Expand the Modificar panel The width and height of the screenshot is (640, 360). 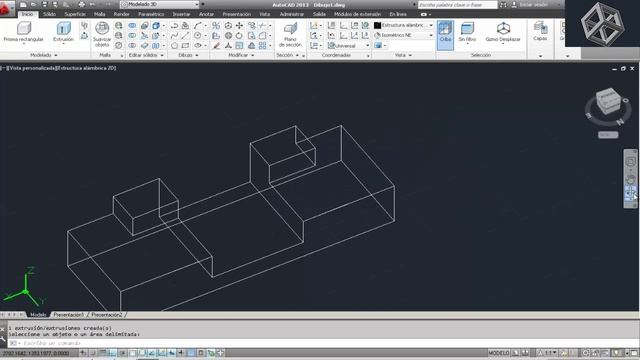tap(241, 55)
